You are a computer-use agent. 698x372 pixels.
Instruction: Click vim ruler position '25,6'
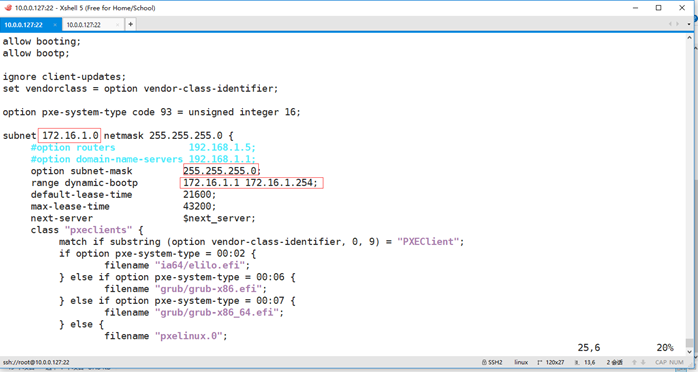pos(589,348)
